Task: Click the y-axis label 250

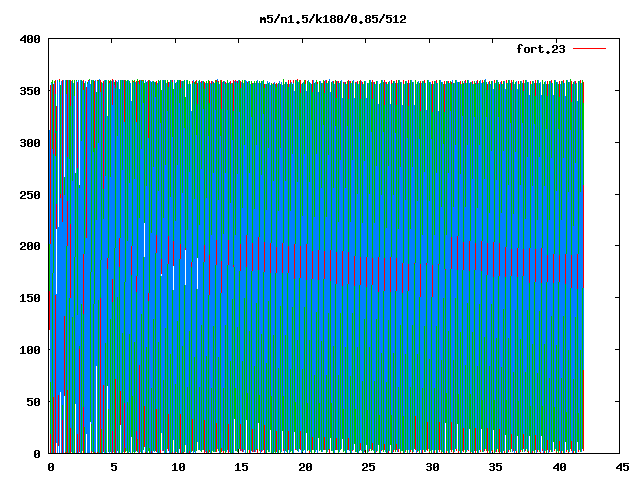Action: 30,195
